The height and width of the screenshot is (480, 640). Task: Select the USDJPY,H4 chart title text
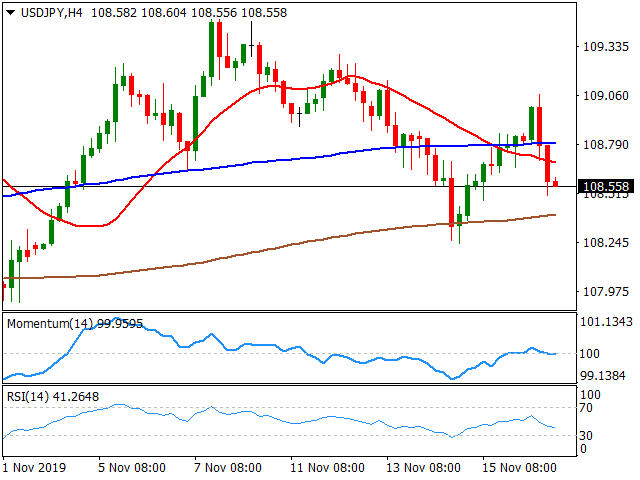tap(51, 13)
